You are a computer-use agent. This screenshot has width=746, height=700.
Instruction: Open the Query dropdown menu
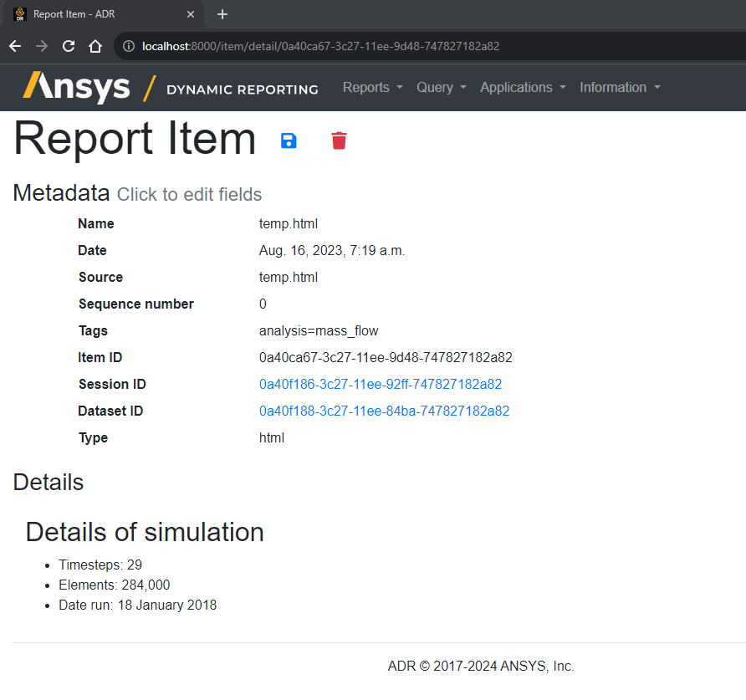click(x=441, y=88)
